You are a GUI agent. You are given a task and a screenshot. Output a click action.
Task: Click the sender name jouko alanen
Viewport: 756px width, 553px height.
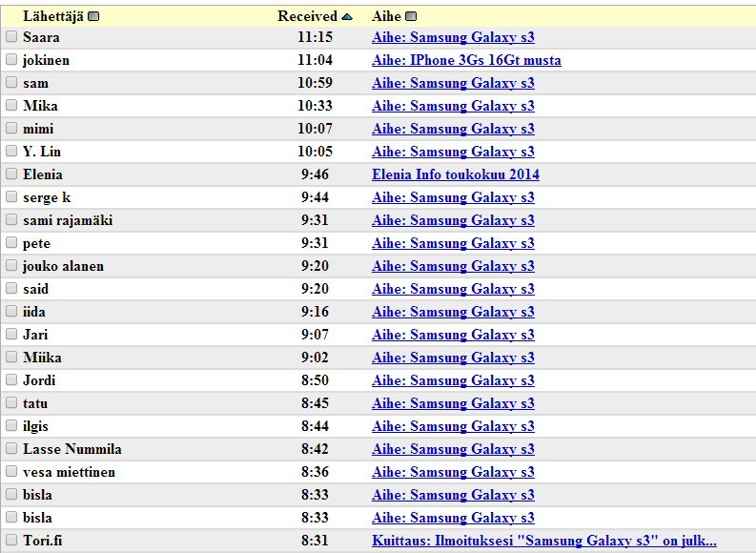(63, 266)
